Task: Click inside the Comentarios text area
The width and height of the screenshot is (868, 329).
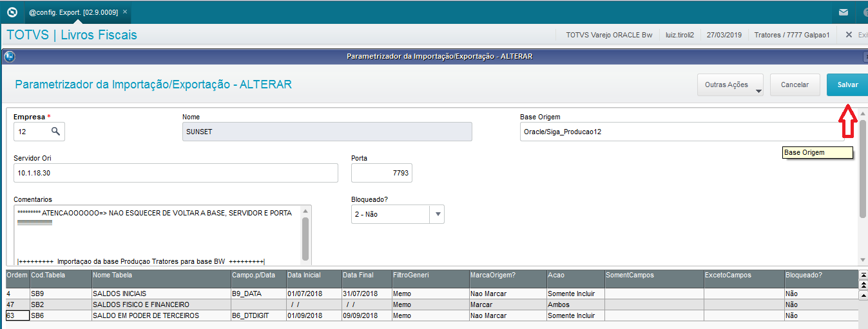Action: (x=157, y=235)
